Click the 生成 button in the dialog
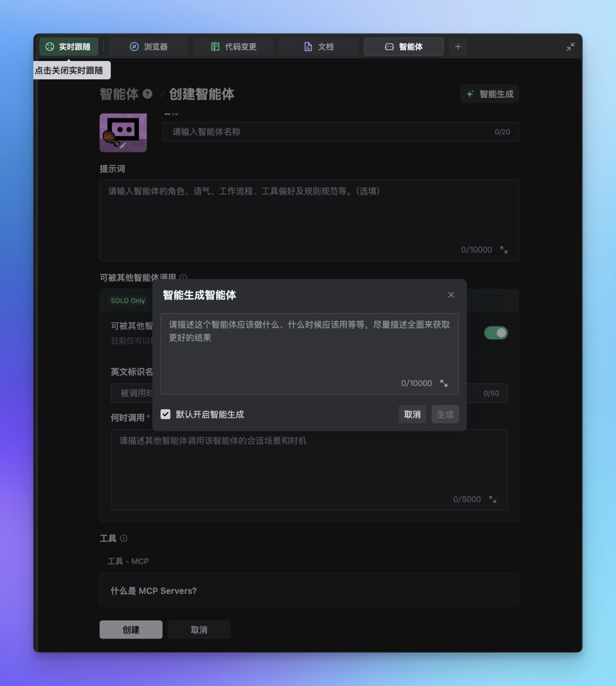Image resolution: width=616 pixels, height=686 pixels. pos(445,414)
